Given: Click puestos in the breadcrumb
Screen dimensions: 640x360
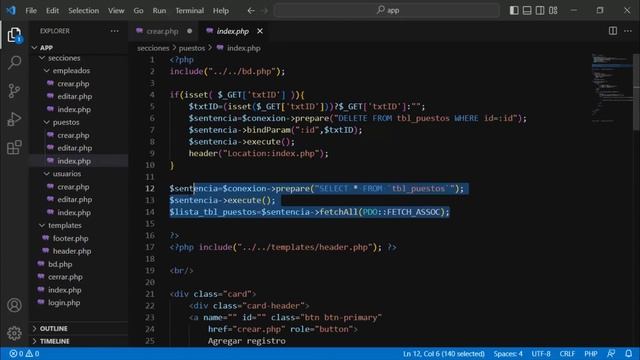Looking at the screenshot, I should tap(192, 48).
